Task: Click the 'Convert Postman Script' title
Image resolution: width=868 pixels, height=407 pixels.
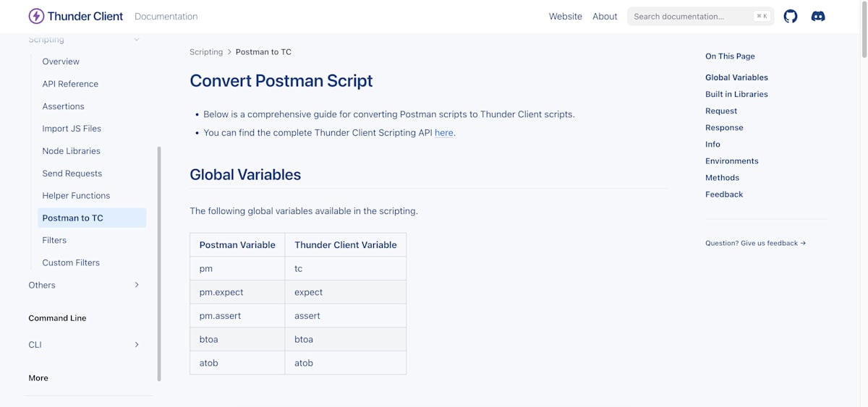Action: coord(281,80)
